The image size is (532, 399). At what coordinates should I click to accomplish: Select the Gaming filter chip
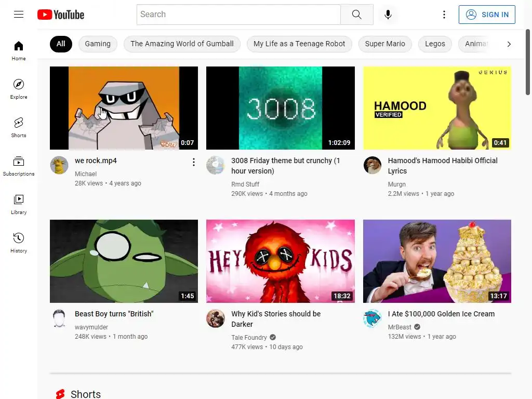[98, 44]
